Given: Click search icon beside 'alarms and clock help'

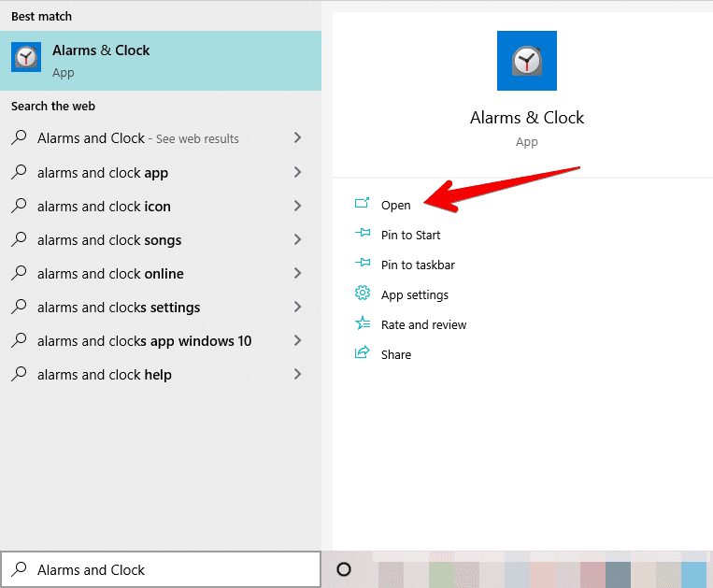Looking at the screenshot, I should click(19, 374).
